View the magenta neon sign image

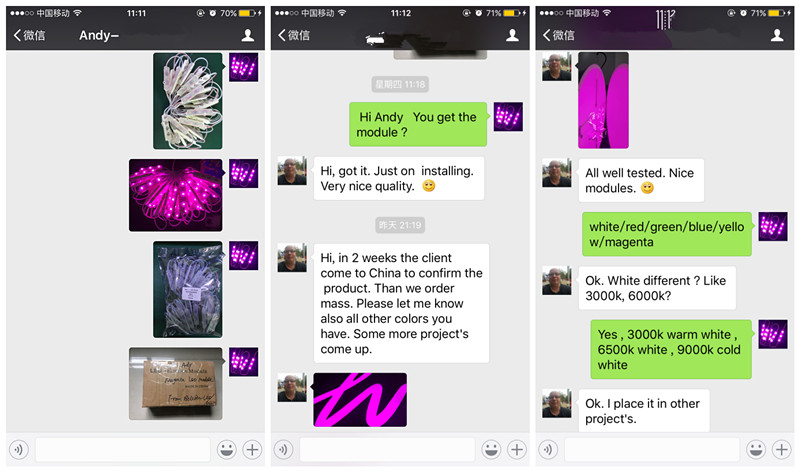(x=360, y=400)
